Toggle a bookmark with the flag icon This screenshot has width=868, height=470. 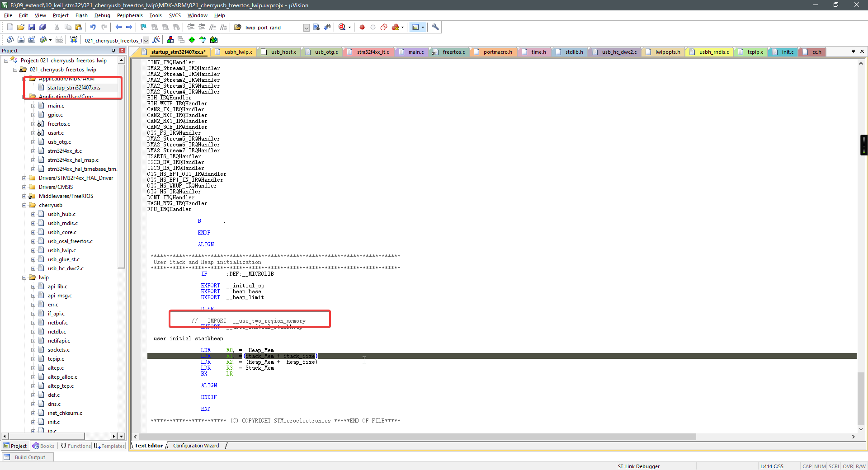143,27
